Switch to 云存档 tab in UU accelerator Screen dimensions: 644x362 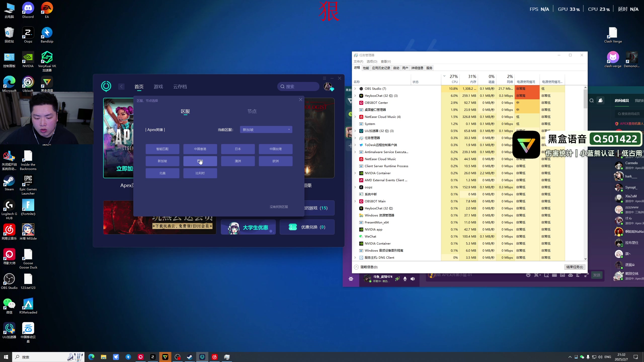coord(180,87)
